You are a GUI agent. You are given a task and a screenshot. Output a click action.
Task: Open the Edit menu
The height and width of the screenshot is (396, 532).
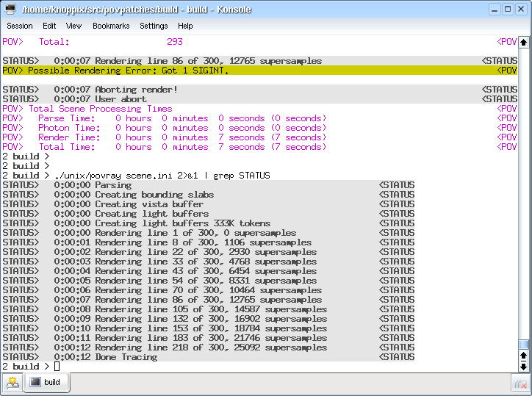(x=49, y=26)
